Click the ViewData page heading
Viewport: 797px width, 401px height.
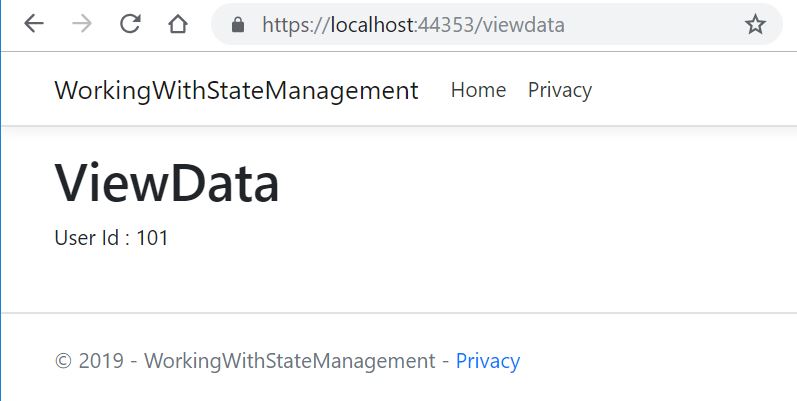pos(167,184)
